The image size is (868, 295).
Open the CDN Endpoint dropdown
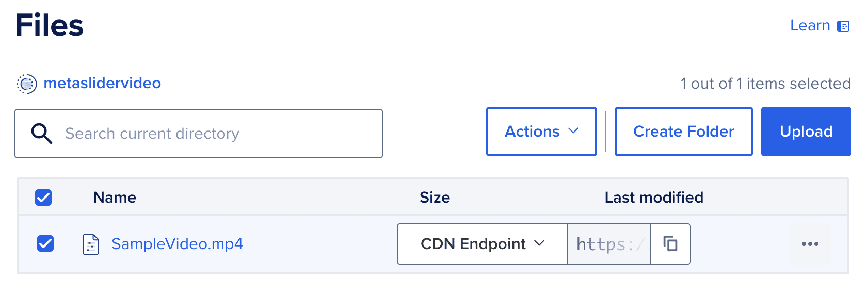(x=482, y=244)
